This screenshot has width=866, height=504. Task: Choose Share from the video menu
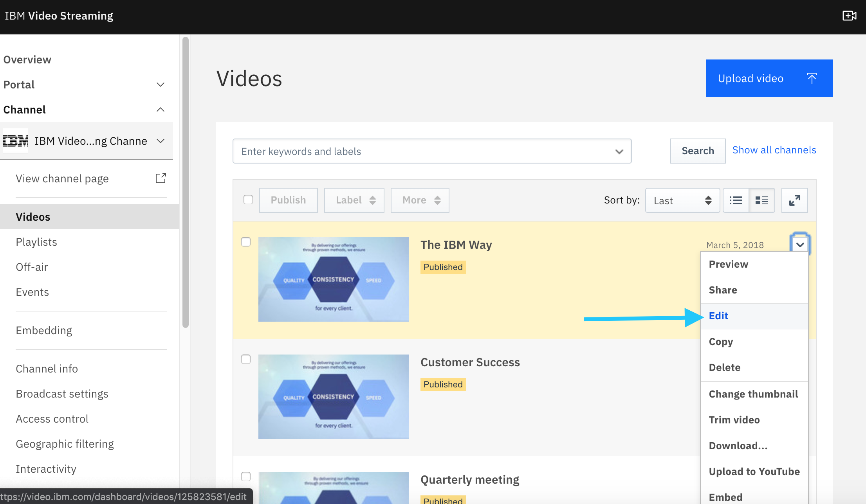754,290
